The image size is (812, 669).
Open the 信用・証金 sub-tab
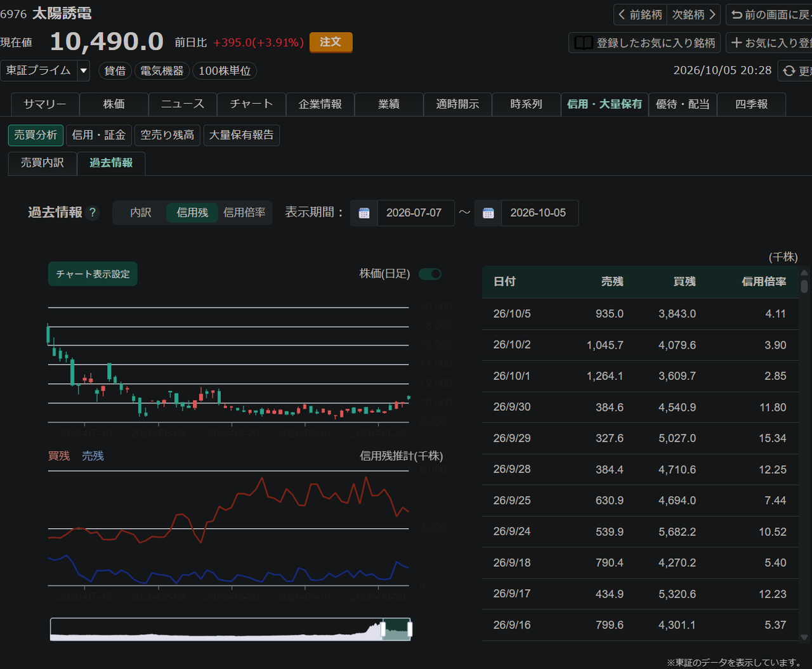click(x=99, y=135)
